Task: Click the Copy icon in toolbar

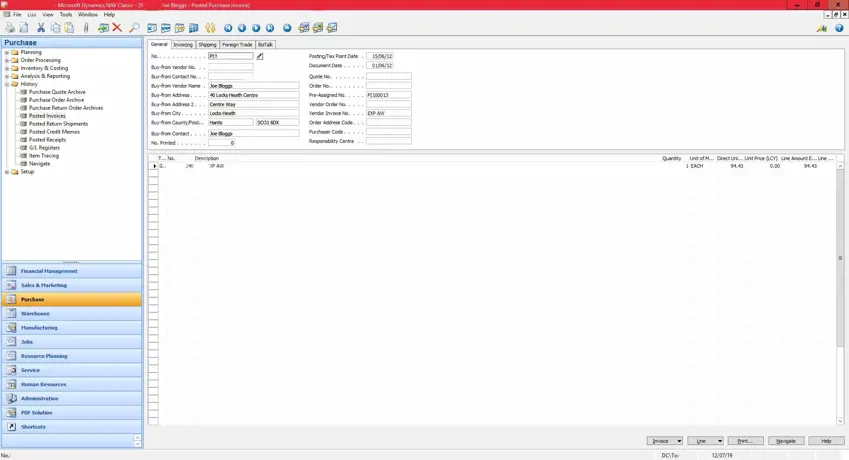Action: 55,28
